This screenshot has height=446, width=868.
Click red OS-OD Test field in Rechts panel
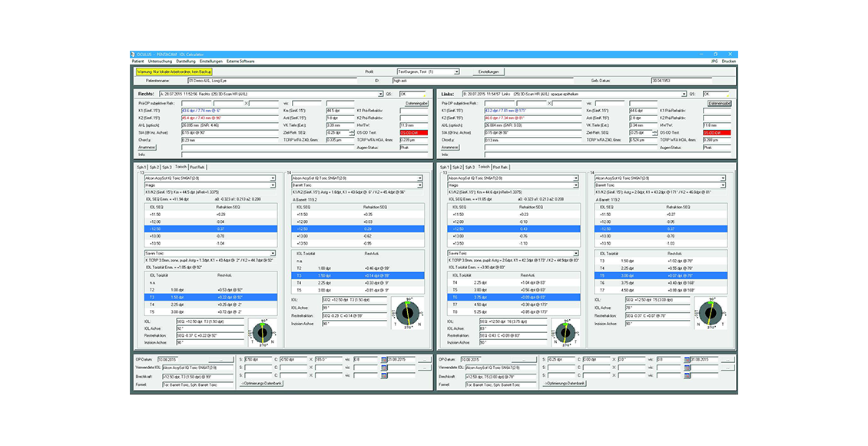pos(411,132)
